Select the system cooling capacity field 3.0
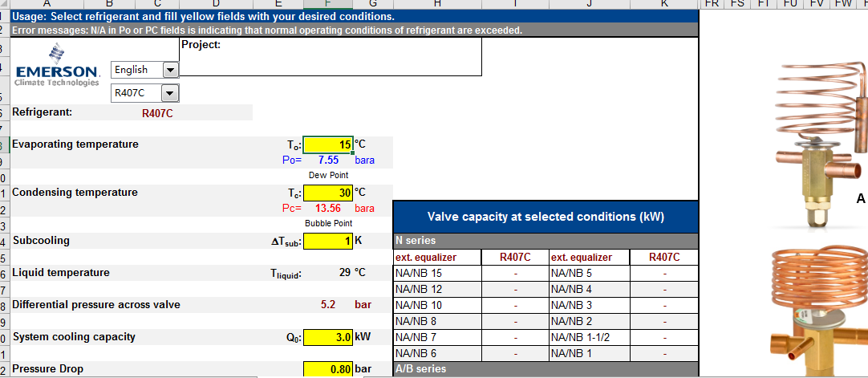Viewport: 868px width, 378px height. coord(328,337)
